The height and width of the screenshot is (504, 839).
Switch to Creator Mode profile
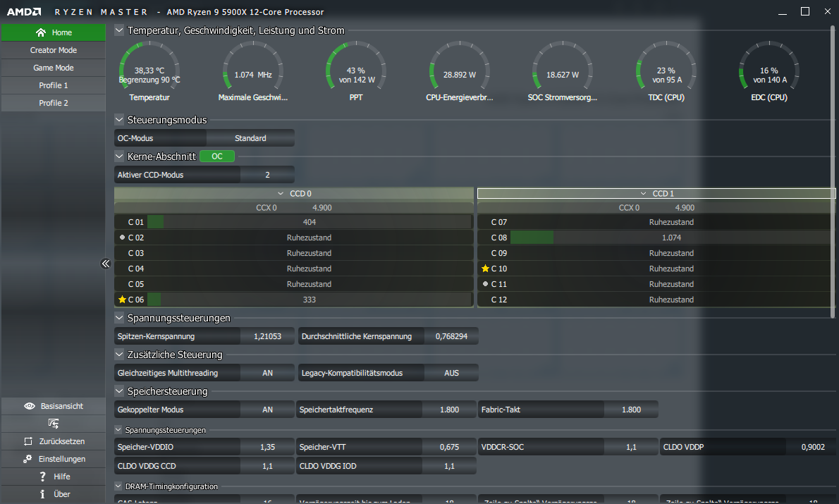(x=54, y=50)
